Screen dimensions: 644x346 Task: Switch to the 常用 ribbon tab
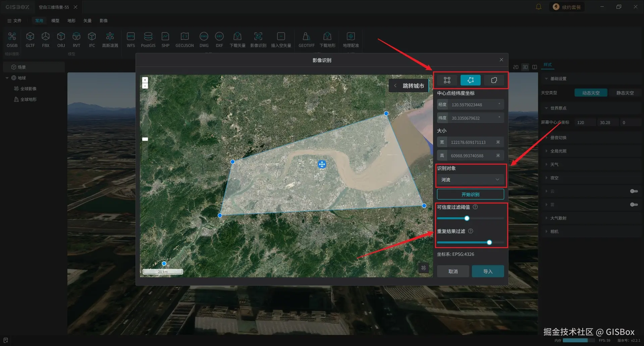(39, 21)
